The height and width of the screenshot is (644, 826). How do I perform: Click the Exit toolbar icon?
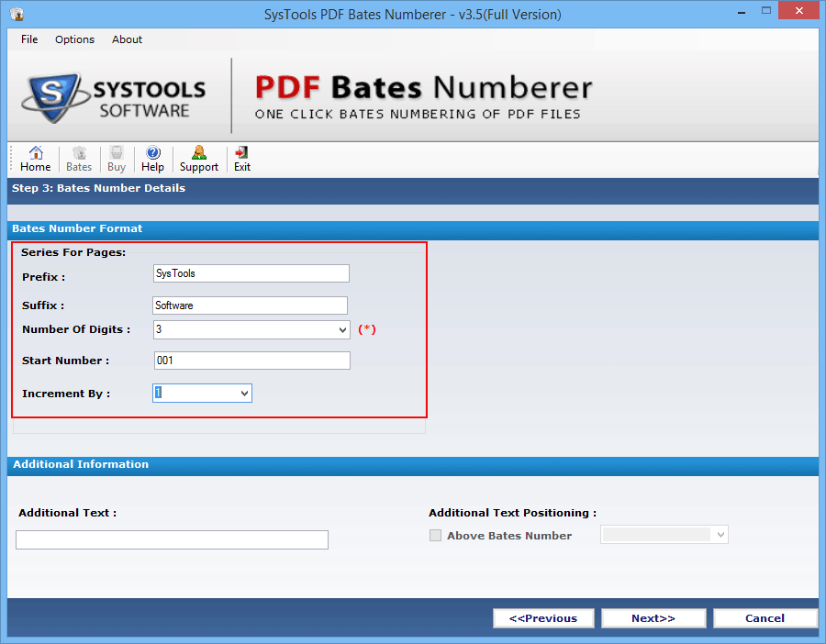(x=241, y=159)
